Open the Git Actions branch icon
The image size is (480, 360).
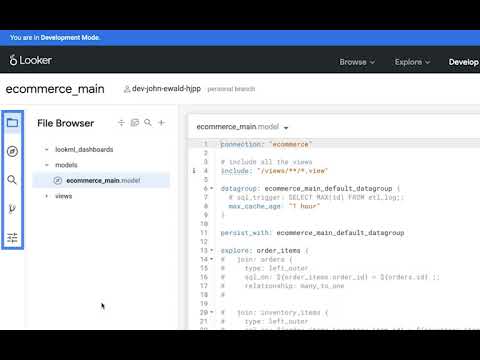[x=12, y=209]
